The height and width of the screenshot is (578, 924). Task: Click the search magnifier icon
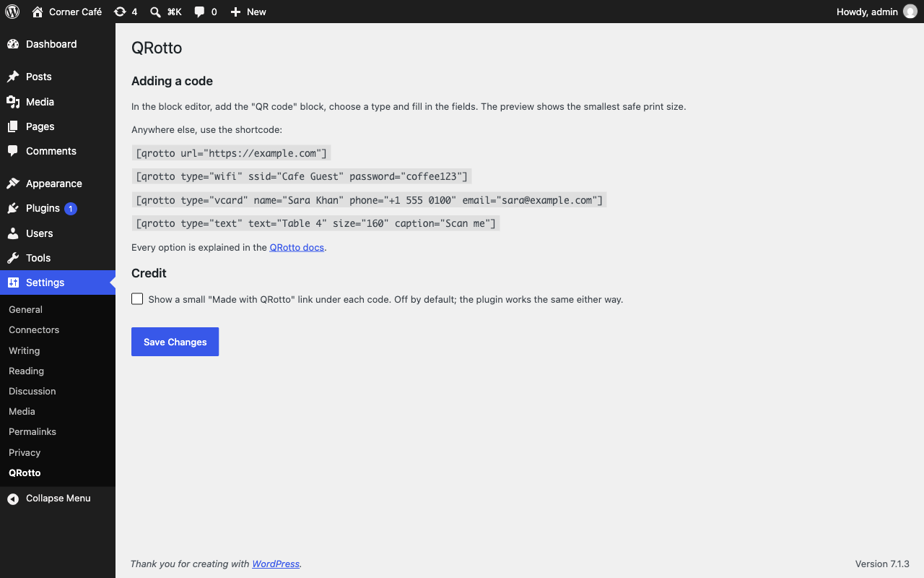coord(155,12)
